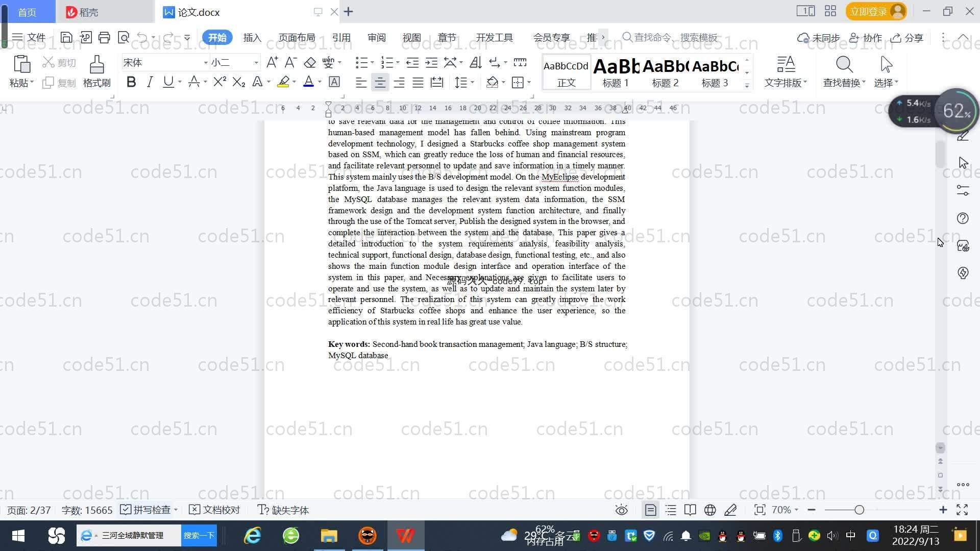The width and height of the screenshot is (980, 551).
Task: Click the settings sliders icon in sidebar
Action: 963,190
